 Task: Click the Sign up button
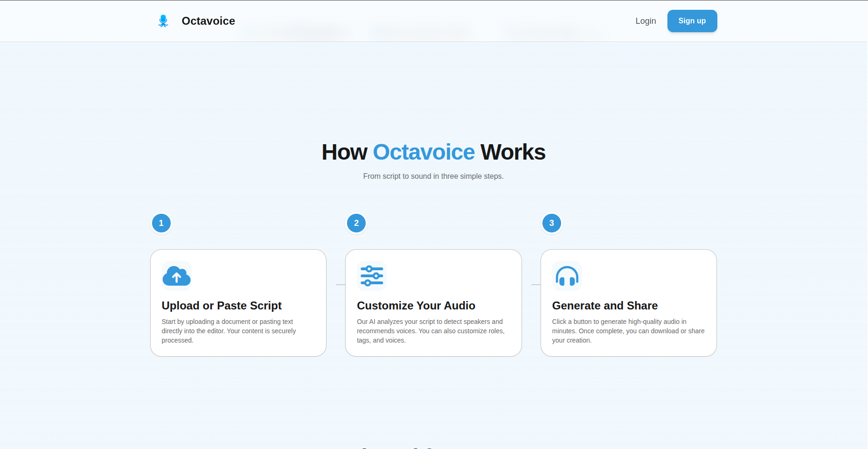692,21
